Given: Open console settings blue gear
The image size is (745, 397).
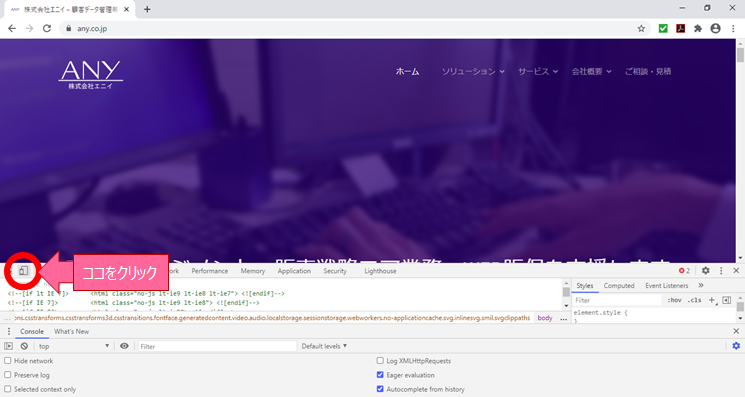Looking at the screenshot, I should point(736,346).
